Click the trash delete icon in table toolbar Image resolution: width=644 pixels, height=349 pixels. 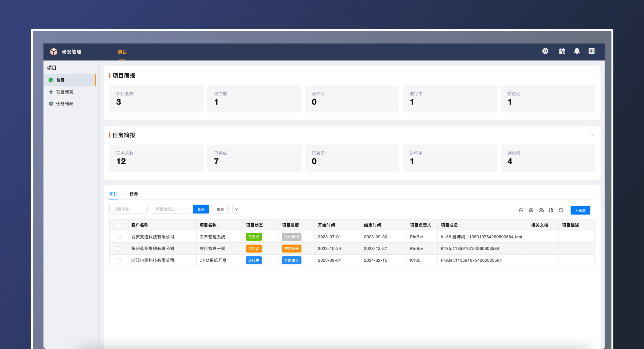[521, 210]
